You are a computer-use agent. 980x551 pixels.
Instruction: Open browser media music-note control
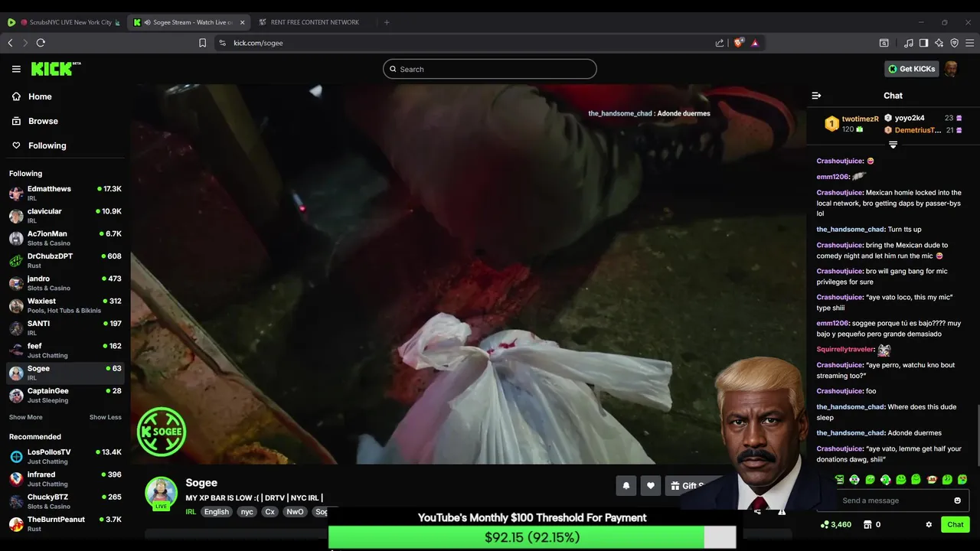pyautogui.click(x=909, y=43)
